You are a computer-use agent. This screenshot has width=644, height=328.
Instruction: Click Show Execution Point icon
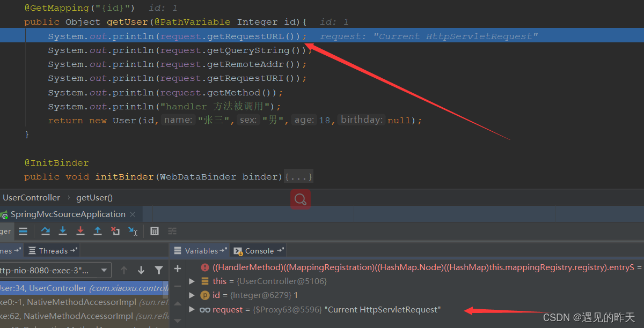click(x=23, y=231)
